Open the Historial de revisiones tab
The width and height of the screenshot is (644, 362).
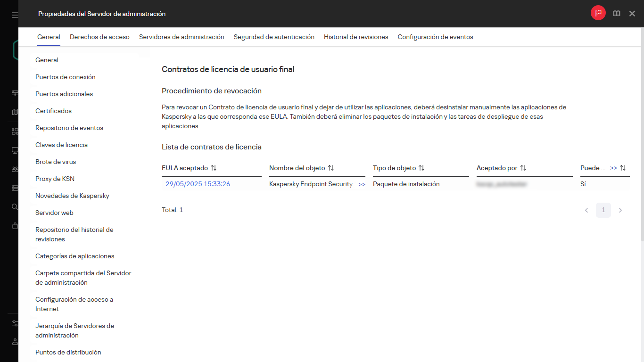356,36
